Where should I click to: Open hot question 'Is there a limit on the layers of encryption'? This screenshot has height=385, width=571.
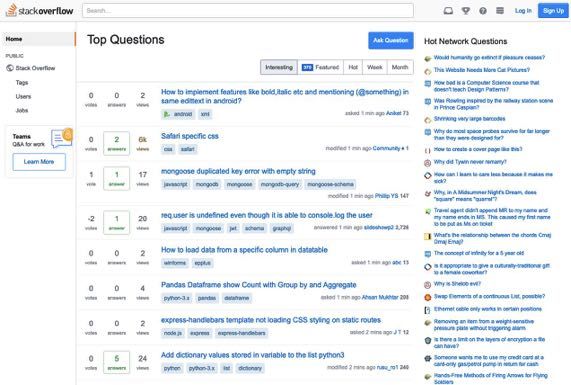pyautogui.click(x=489, y=343)
